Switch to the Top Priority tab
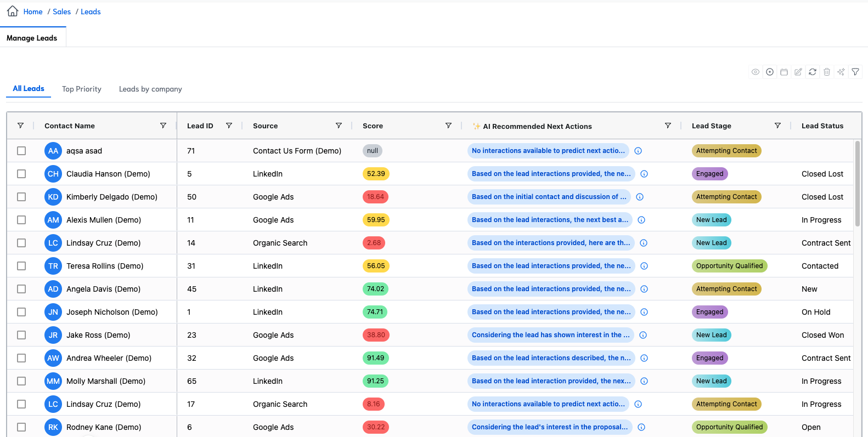 [x=82, y=89]
